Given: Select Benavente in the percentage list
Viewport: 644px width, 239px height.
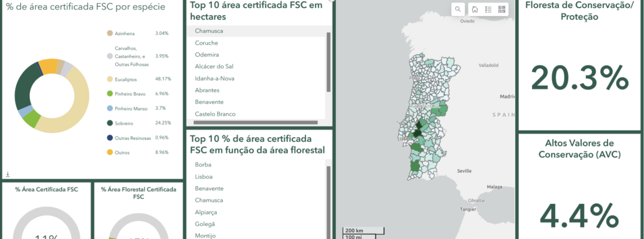Looking at the screenshot, I should [256, 189].
